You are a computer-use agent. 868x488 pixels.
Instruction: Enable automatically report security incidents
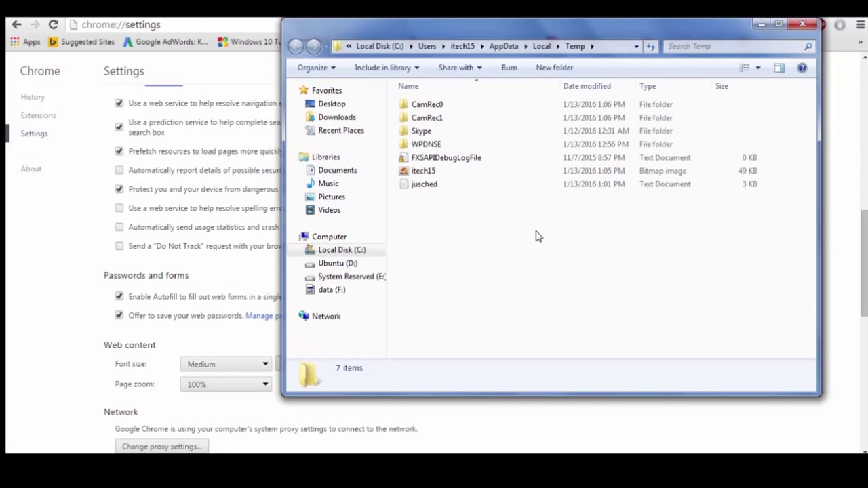click(119, 170)
